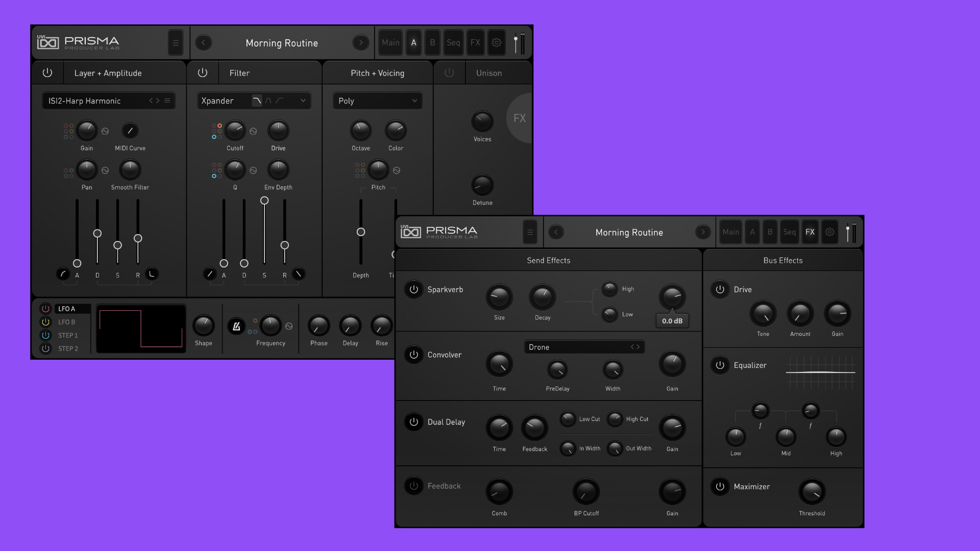Screen dimensions: 980x551
Task: Toggle the Maximizer bus effect on
Action: 720,486
